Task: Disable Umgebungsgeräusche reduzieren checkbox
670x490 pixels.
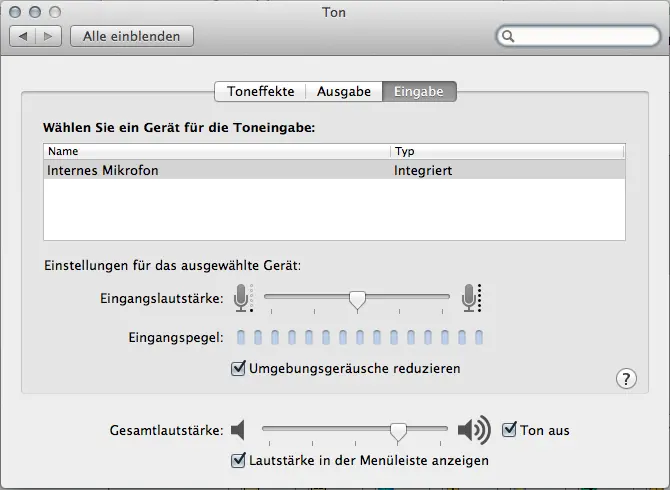Action: coord(238,368)
